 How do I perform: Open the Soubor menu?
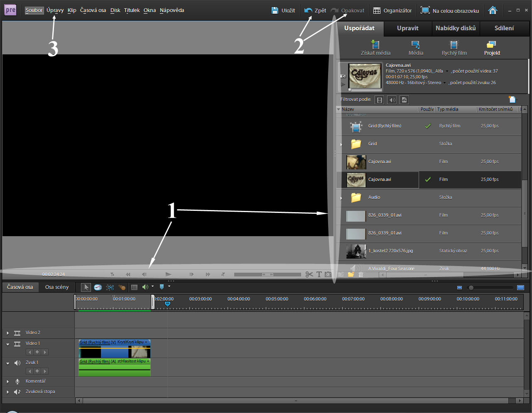34,10
